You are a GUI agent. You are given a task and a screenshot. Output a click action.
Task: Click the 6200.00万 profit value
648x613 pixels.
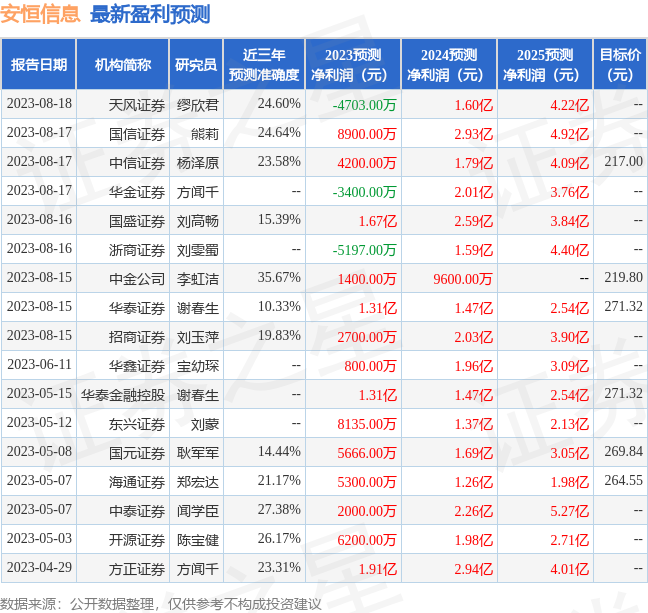tap(367, 540)
